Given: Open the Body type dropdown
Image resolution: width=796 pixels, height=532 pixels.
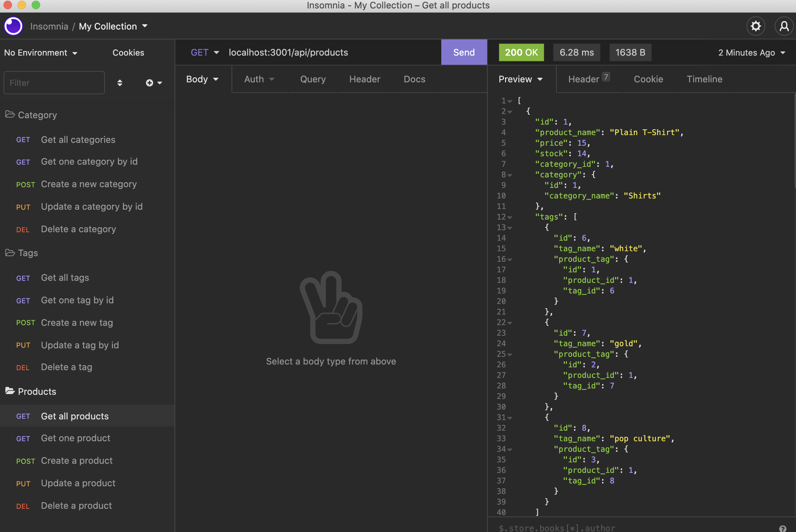Looking at the screenshot, I should [202, 79].
